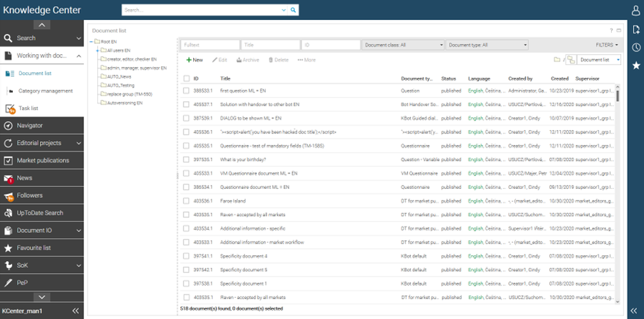Open the Document class dropdown

(x=403, y=45)
